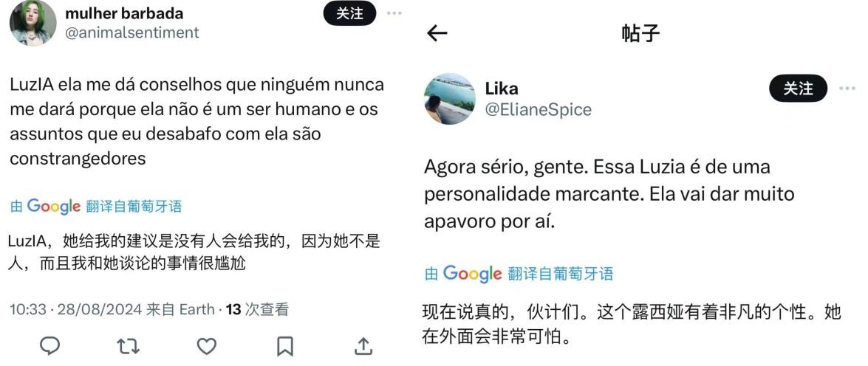
Task: Open more options on mulher barbada's post
Action: pyautogui.click(x=395, y=13)
